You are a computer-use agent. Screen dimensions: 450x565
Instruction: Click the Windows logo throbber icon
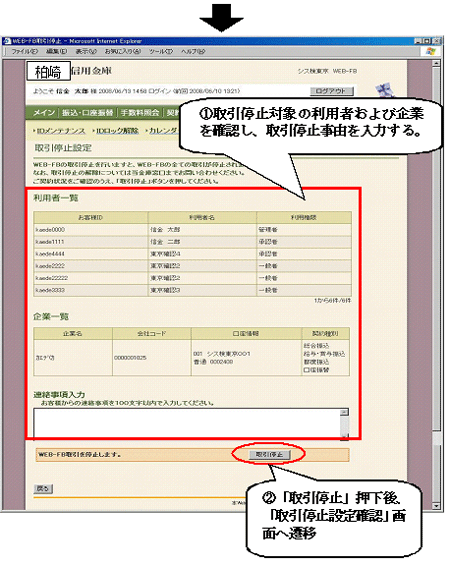431,52
